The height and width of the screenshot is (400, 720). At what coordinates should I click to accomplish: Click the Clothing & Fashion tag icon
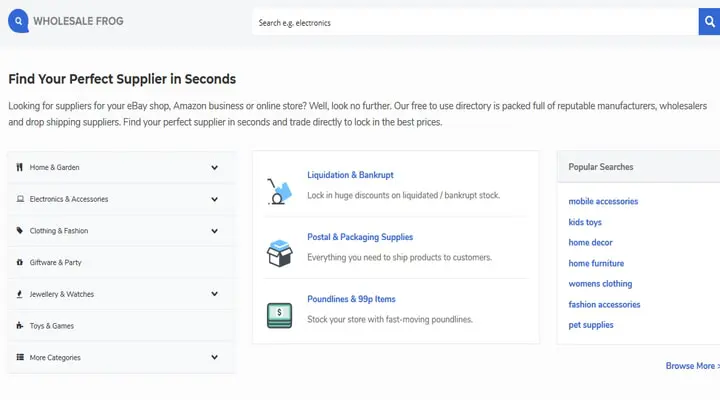[20, 231]
